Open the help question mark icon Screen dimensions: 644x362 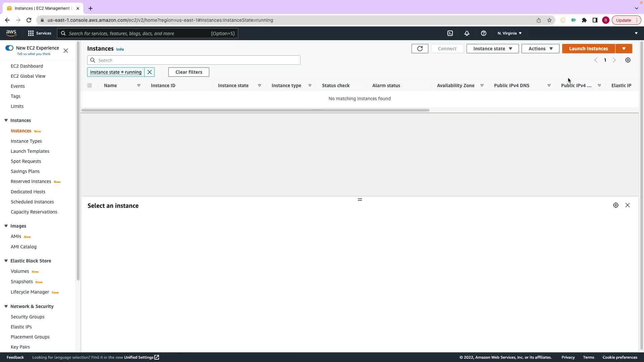[x=483, y=33]
